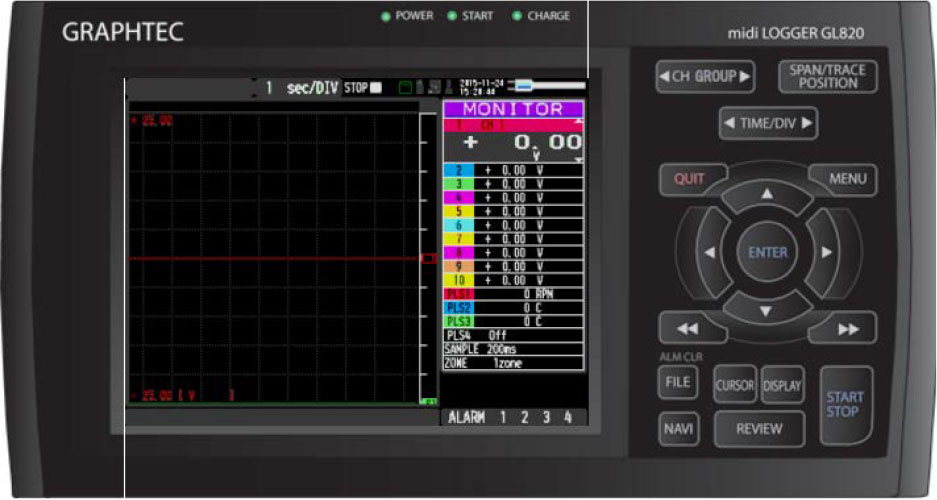This screenshot has height=500, width=937.
Task: Click the right arrow direction key
Action: (x=826, y=253)
